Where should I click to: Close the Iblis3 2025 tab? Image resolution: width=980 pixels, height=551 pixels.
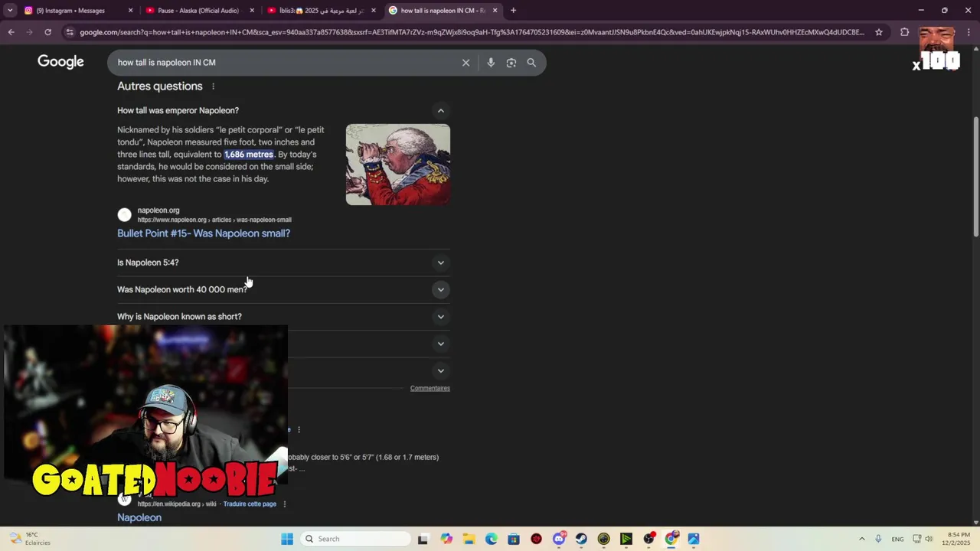(374, 11)
